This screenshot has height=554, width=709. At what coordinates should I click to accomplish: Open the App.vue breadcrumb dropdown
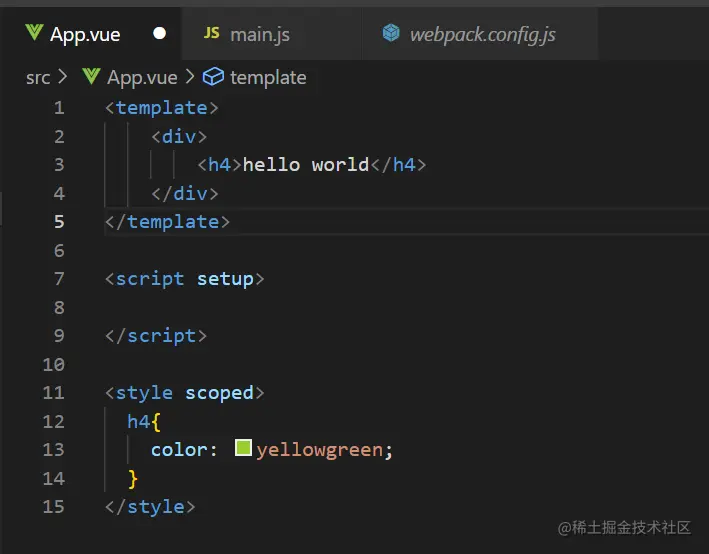(142, 77)
